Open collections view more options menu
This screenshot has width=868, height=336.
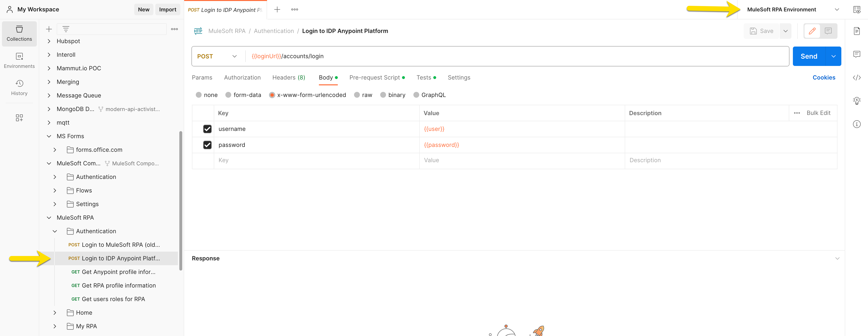[174, 29]
